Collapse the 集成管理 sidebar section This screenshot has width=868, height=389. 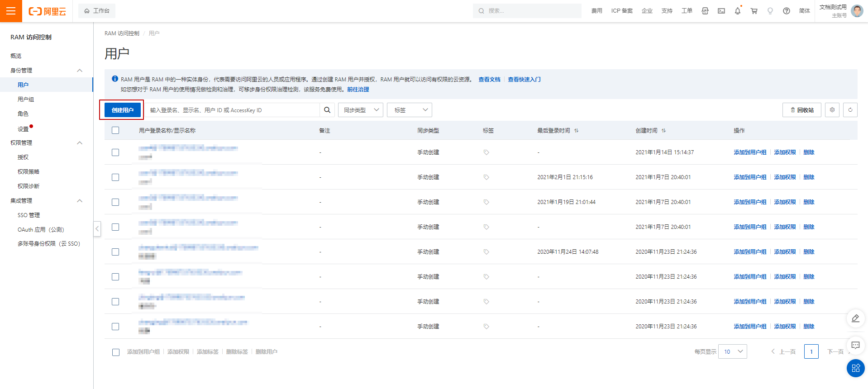click(80, 200)
